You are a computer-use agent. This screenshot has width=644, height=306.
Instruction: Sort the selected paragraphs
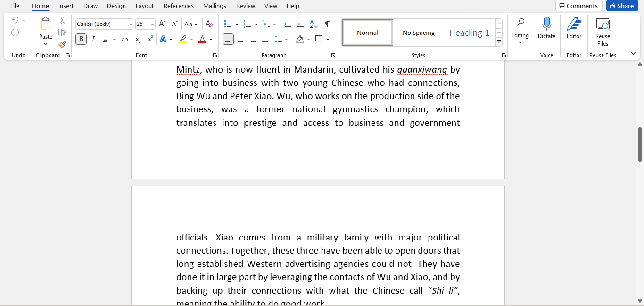313,24
